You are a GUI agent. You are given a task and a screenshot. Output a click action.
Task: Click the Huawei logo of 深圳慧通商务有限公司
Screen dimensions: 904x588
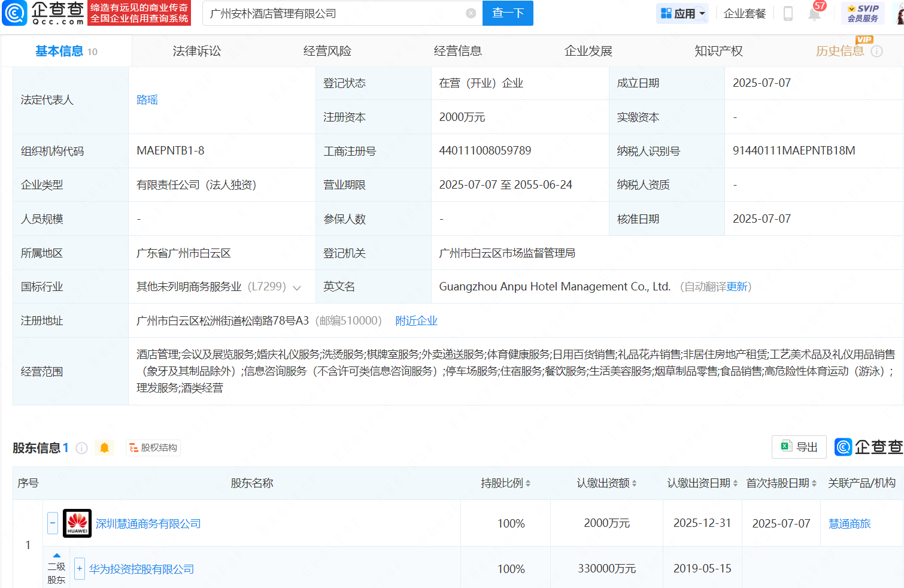(x=77, y=523)
